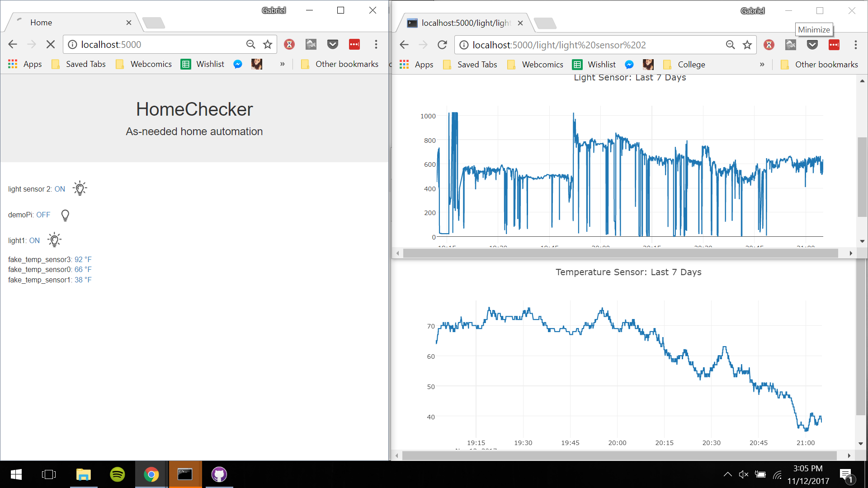The image size is (868, 488).
Task: Click the light chart horizontal scrollbar
Action: tap(620, 253)
